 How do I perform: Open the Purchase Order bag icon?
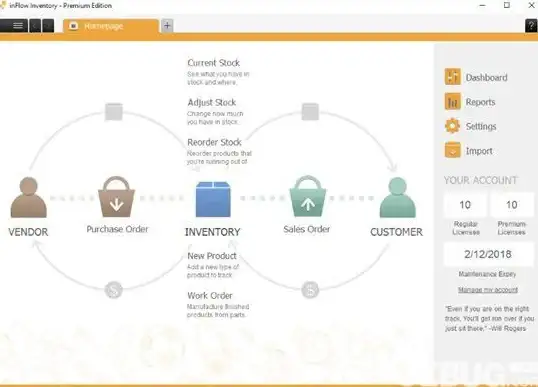(117, 197)
